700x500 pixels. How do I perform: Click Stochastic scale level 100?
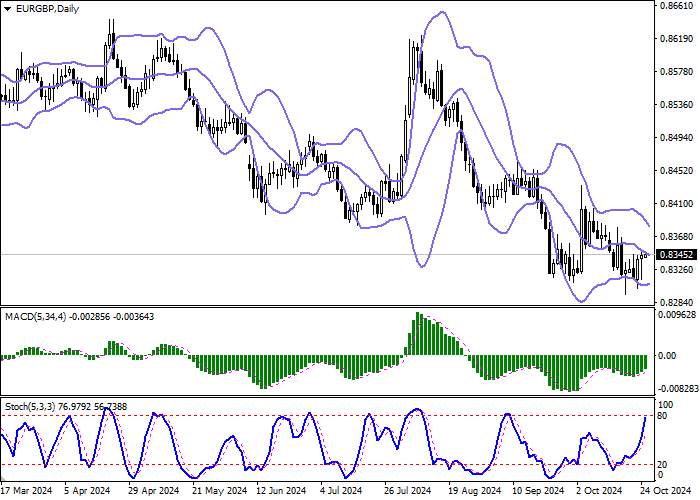coord(666,404)
